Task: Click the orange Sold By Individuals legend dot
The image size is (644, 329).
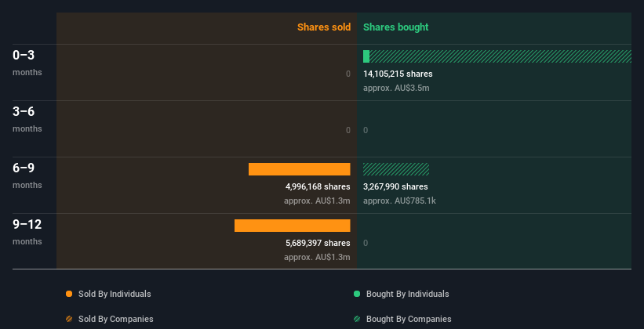Action: 69,294
